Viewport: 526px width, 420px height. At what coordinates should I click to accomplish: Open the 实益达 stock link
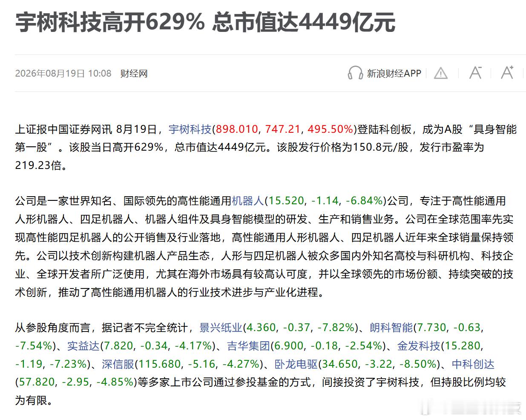click(83, 346)
